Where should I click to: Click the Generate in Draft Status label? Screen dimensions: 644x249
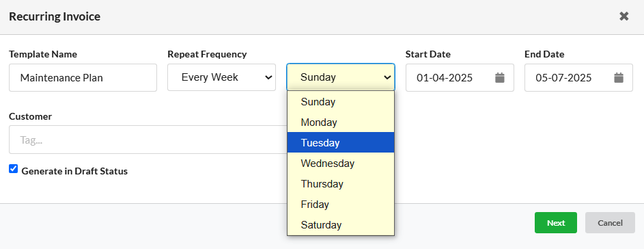click(x=74, y=171)
